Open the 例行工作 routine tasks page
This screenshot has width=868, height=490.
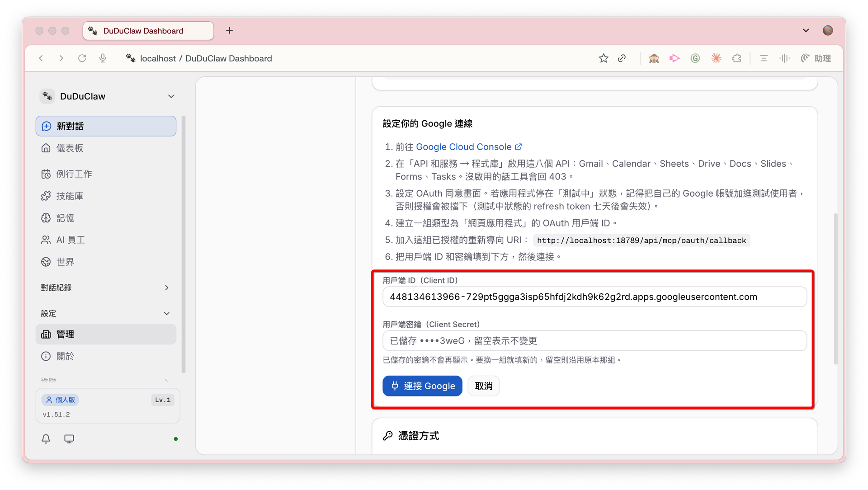click(106, 174)
